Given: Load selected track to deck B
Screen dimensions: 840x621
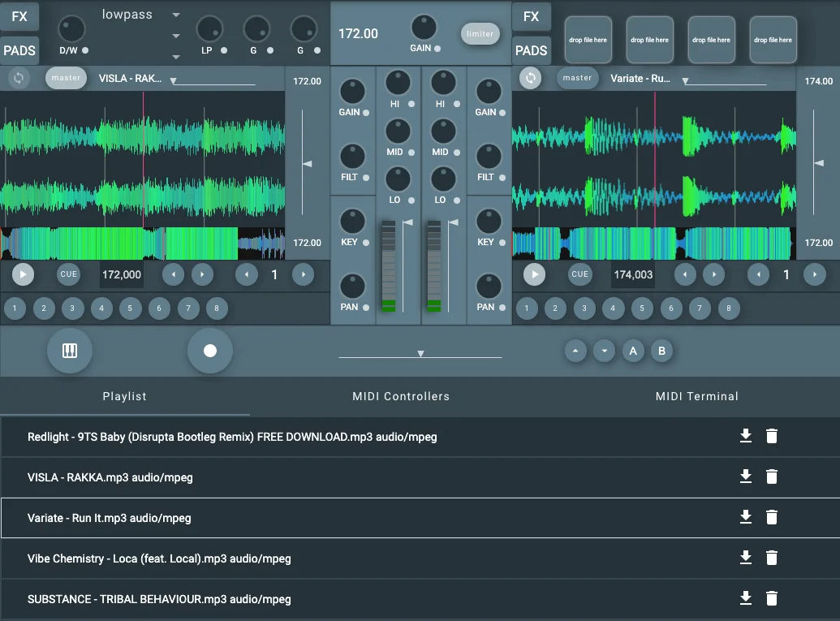Looking at the screenshot, I should coord(661,351).
